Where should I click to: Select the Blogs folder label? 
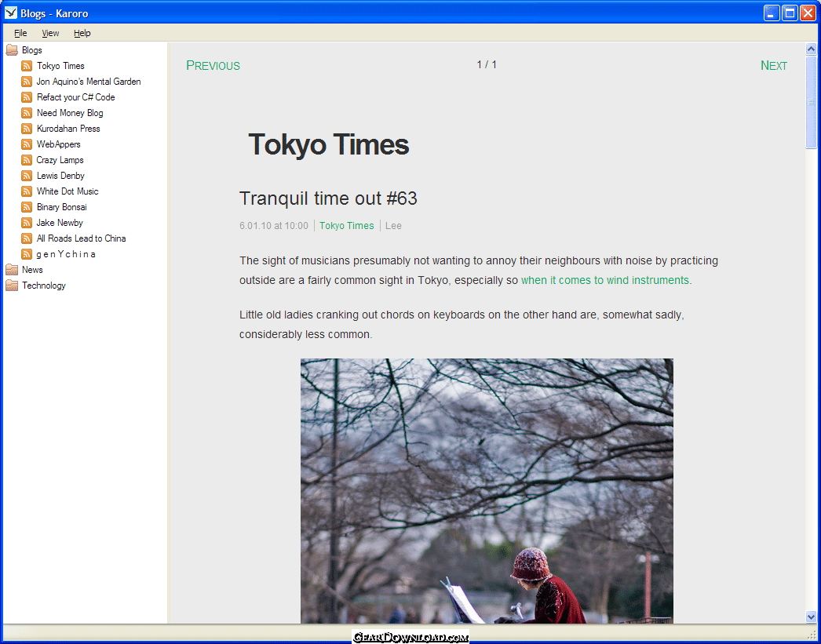32,50
